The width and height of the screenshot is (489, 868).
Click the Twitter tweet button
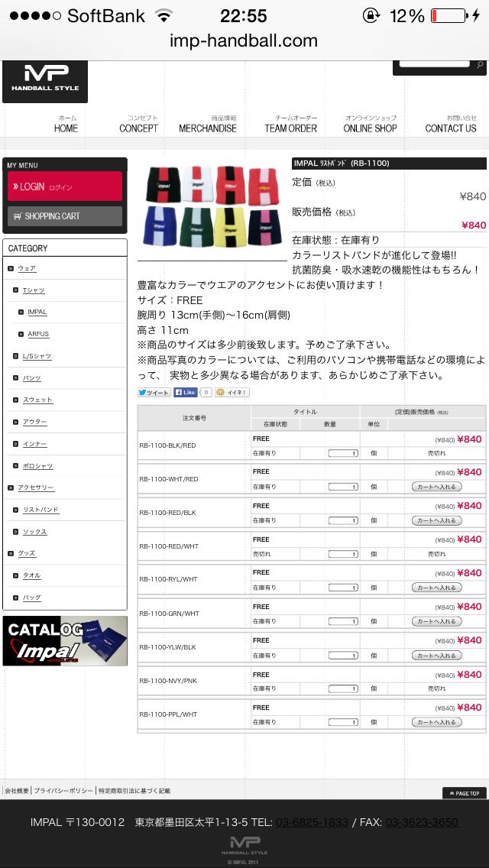(154, 393)
